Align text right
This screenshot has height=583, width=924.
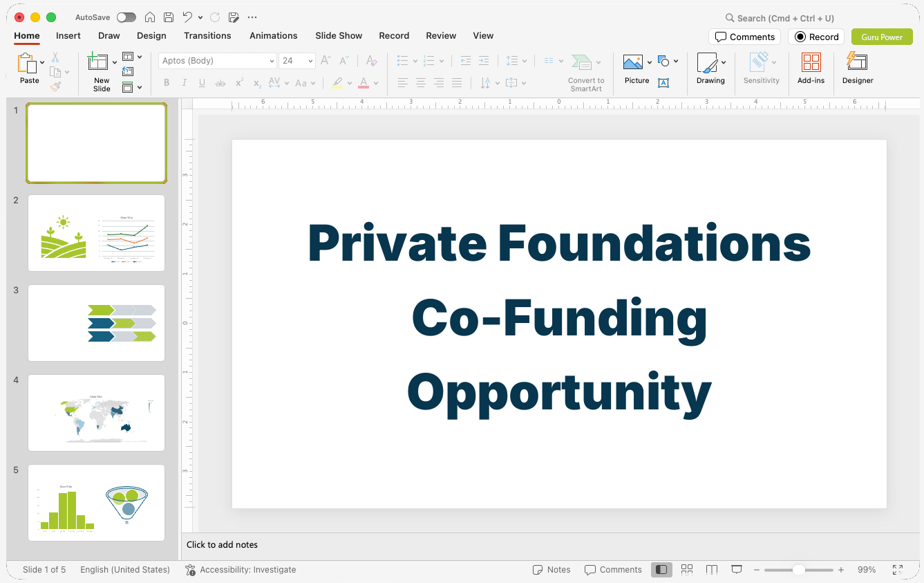(439, 83)
